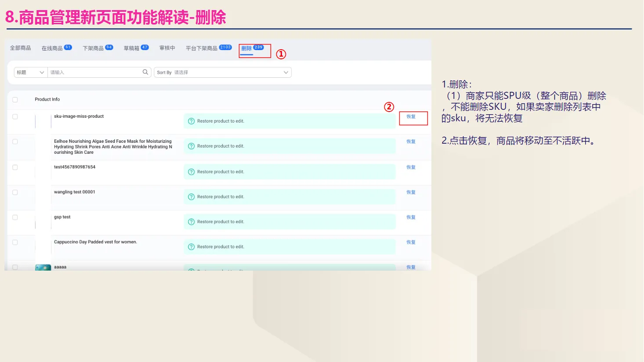Viewport: 644px width, 362px height.
Task: Check the checkbox beside Cappuccino Day Padded vest
Action: point(15,242)
